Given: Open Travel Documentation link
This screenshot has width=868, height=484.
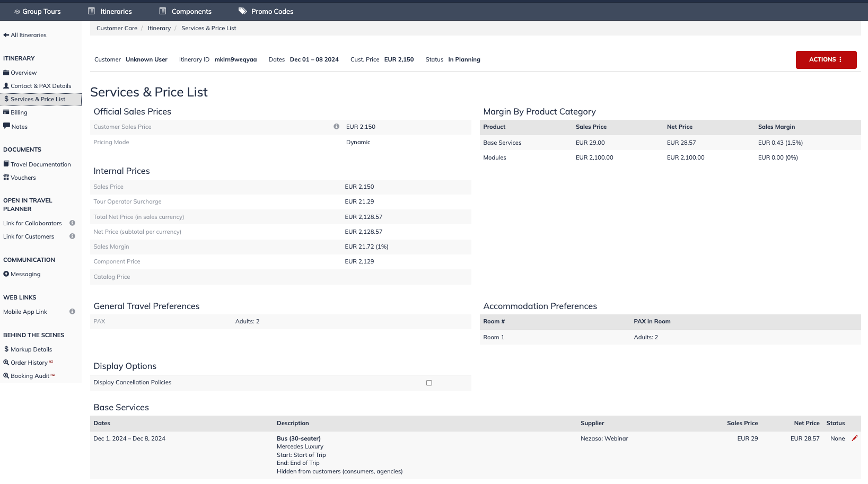Looking at the screenshot, I should (x=41, y=164).
